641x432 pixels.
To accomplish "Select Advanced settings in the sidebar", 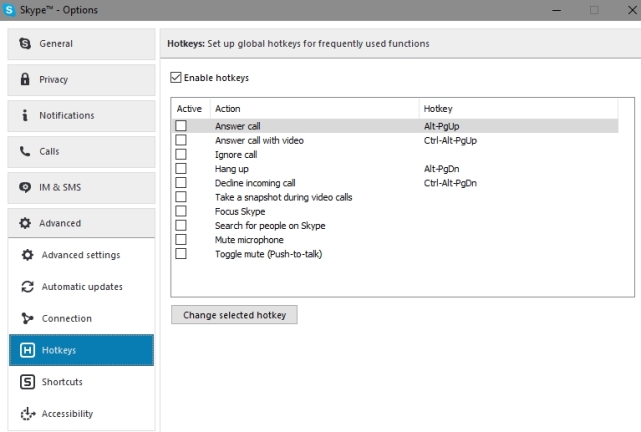I will click(x=81, y=255).
